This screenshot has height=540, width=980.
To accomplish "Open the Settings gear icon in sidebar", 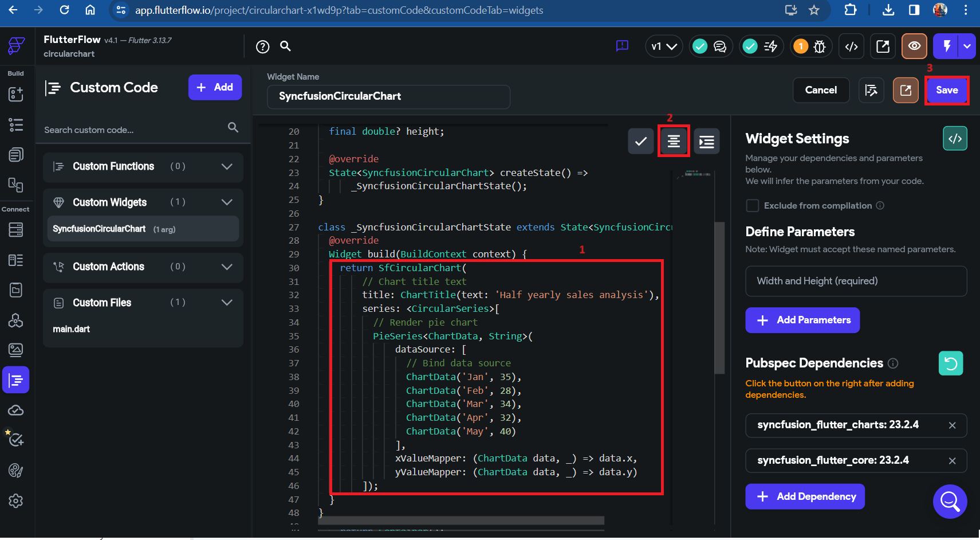I will pos(16,501).
